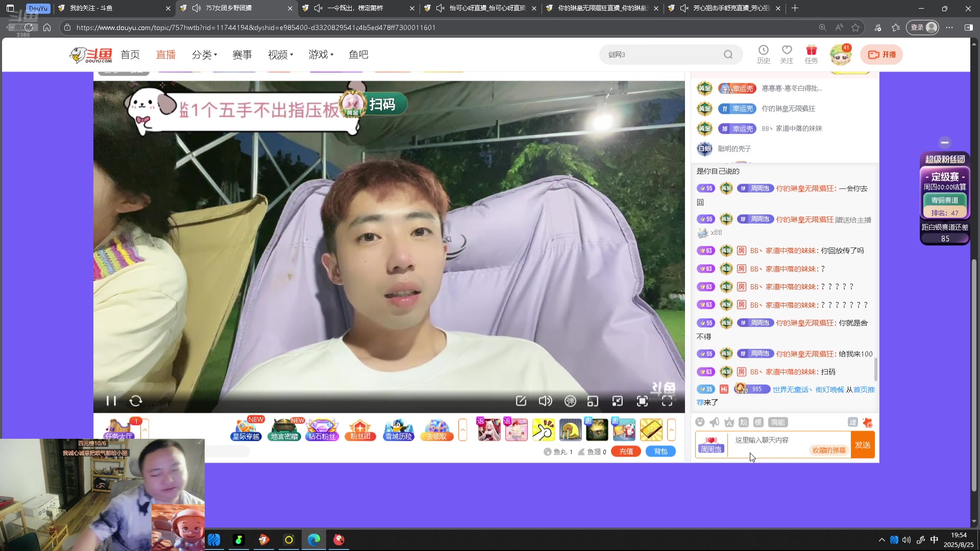Switch to the 我的关注 browser tab
The width and height of the screenshot is (980, 551).
(114, 8)
